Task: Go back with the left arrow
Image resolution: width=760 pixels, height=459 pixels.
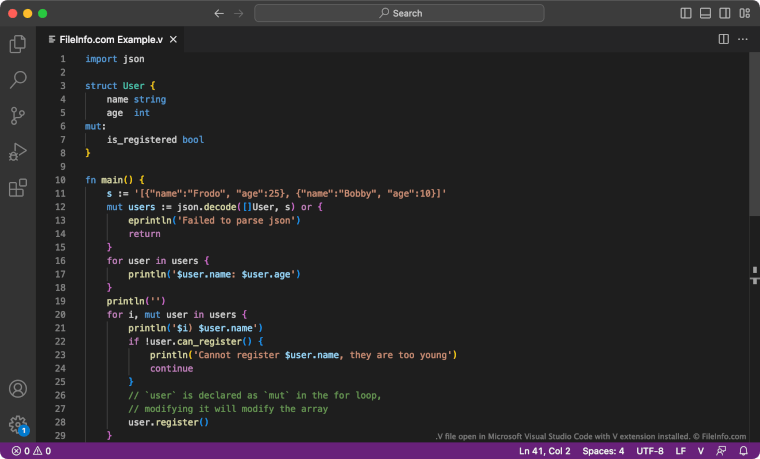Action: coord(219,14)
